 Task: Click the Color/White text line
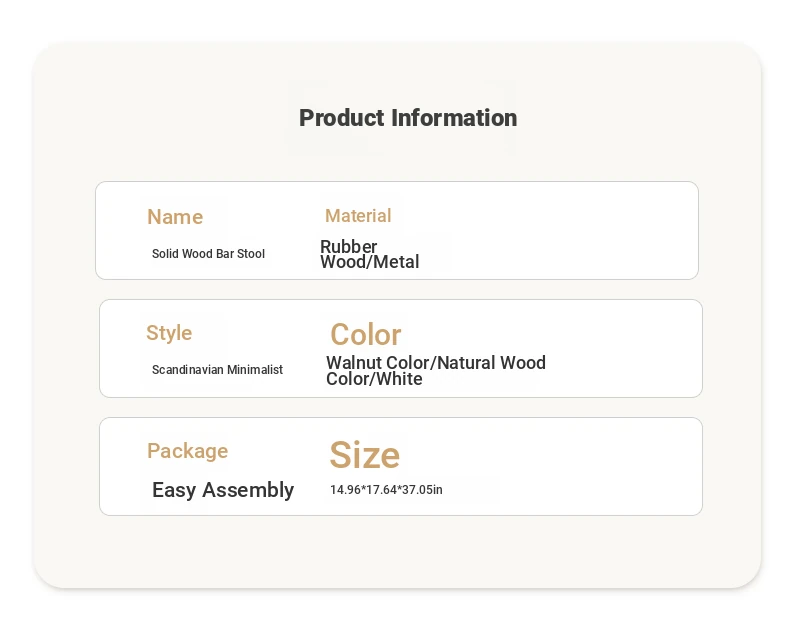pyautogui.click(x=374, y=379)
